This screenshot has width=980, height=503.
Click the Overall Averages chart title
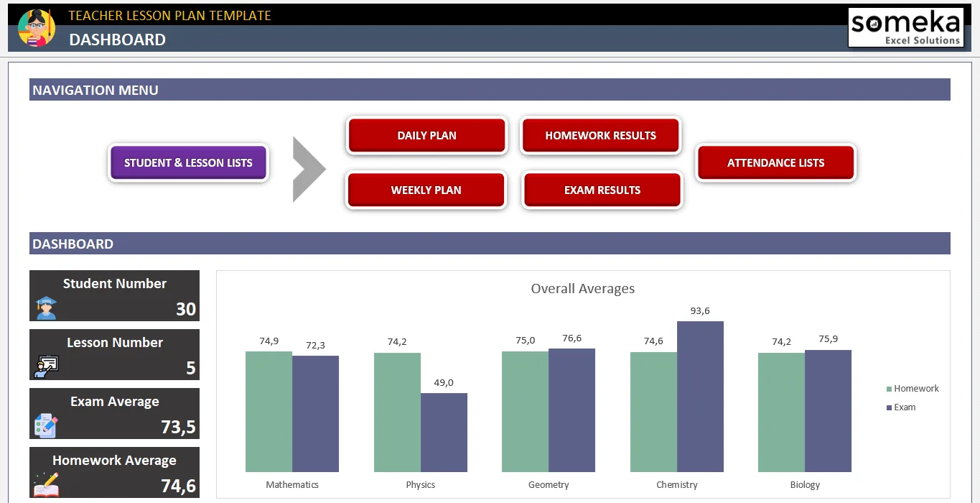(x=583, y=289)
